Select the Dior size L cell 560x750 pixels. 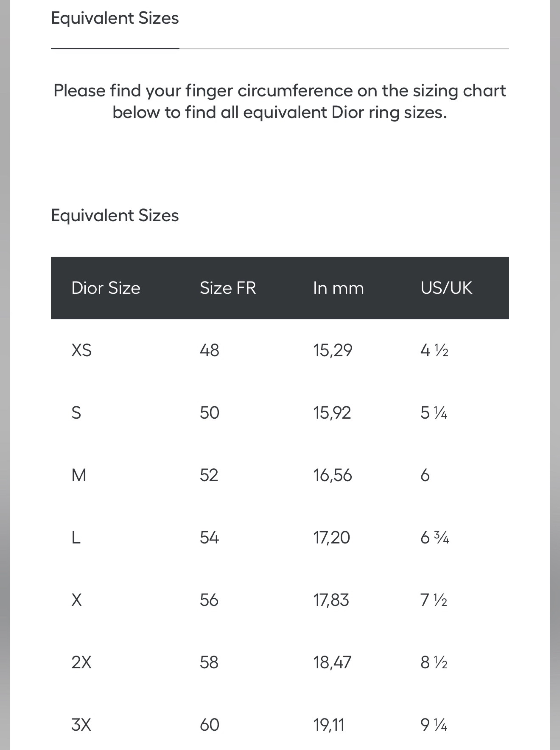click(76, 537)
